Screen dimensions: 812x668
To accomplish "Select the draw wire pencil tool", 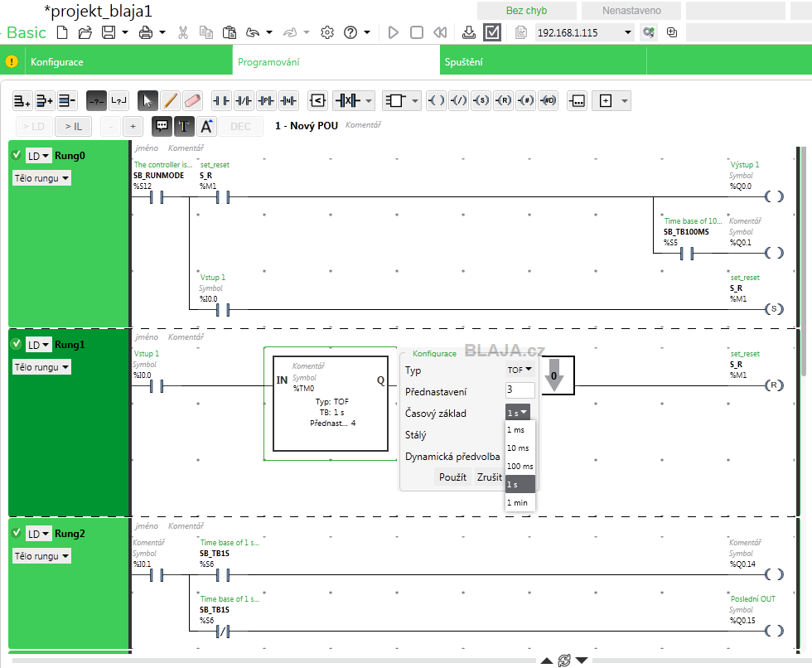I will (171, 100).
